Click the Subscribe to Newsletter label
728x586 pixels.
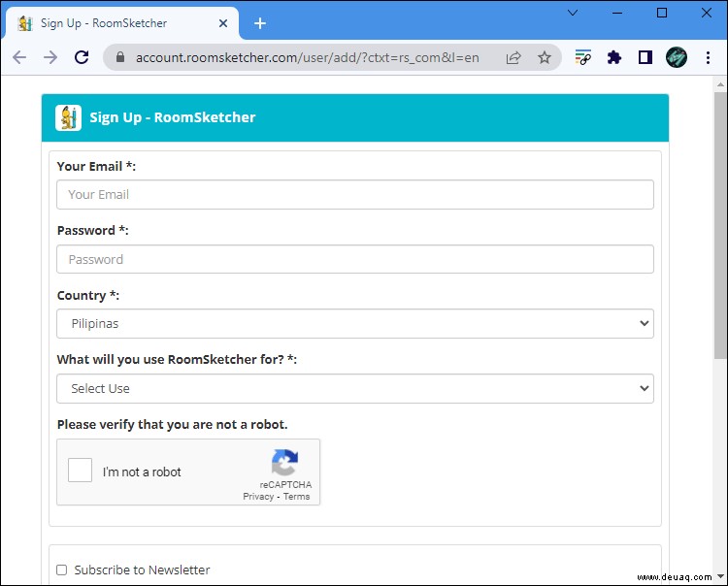(x=142, y=570)
